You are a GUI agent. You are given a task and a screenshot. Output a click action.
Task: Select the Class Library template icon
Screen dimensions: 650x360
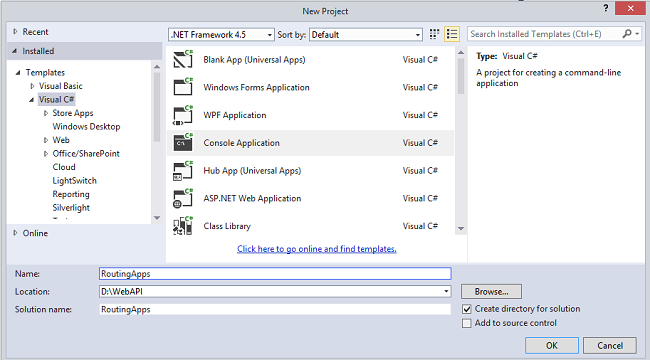coord(183,226)
